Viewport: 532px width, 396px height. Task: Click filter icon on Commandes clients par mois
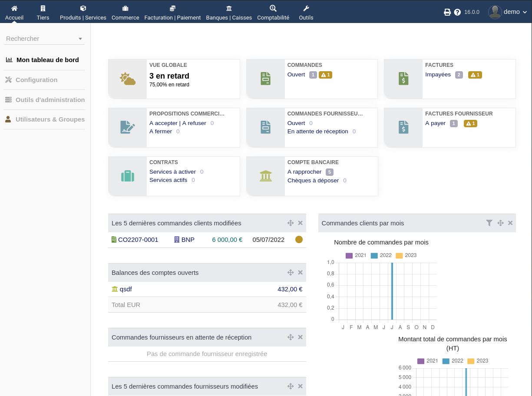(489, 223)
